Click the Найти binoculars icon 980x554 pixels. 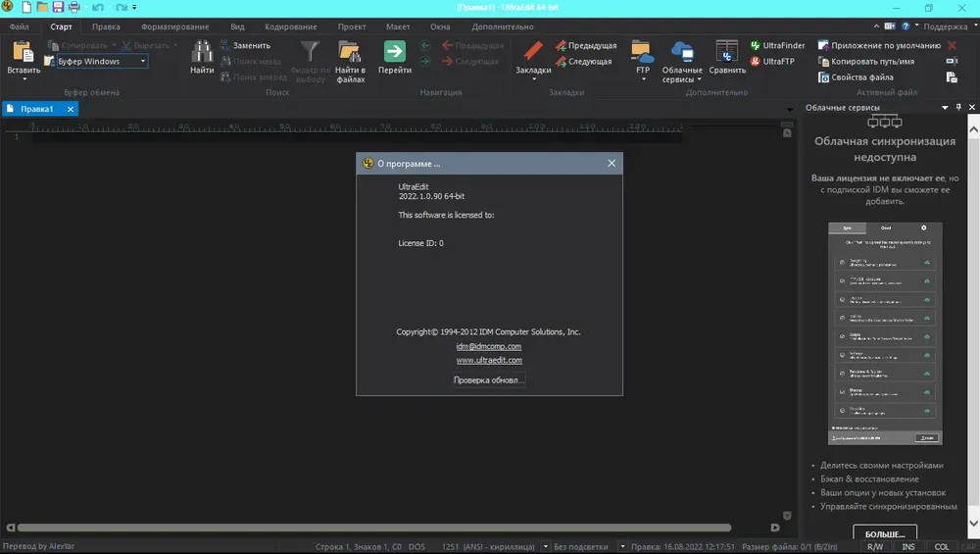[x=202, y=53]
